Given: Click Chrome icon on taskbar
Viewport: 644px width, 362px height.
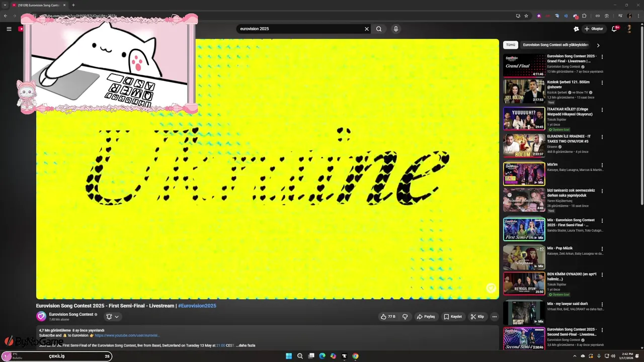Looking at the screenshot, I should point(355,356).
